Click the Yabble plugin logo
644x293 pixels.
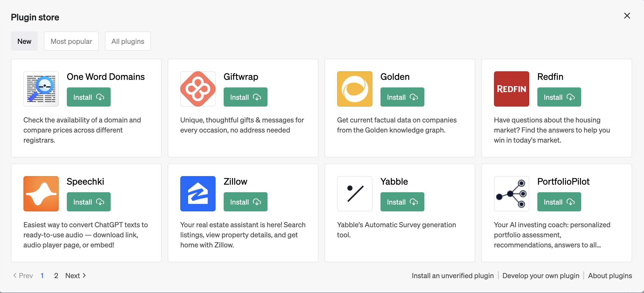click(355, 194)
